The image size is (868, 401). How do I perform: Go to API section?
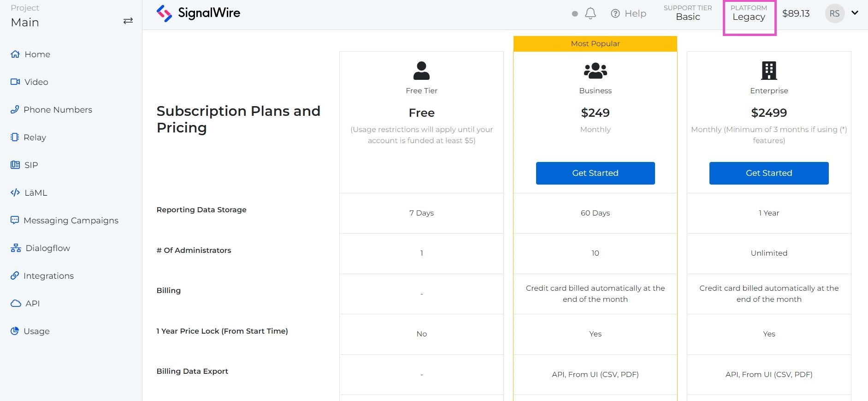click(33, 303)
